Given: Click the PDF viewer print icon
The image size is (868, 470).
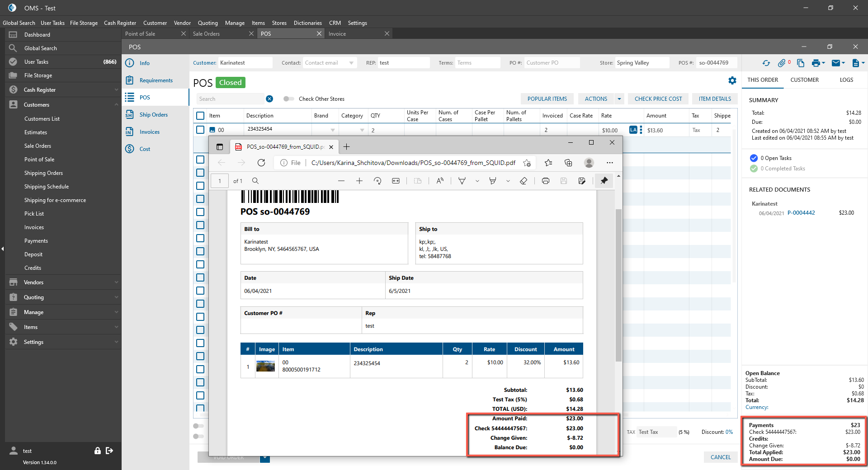Looking at the screenshot, I should pyautogui.click(x=546, y=181).
